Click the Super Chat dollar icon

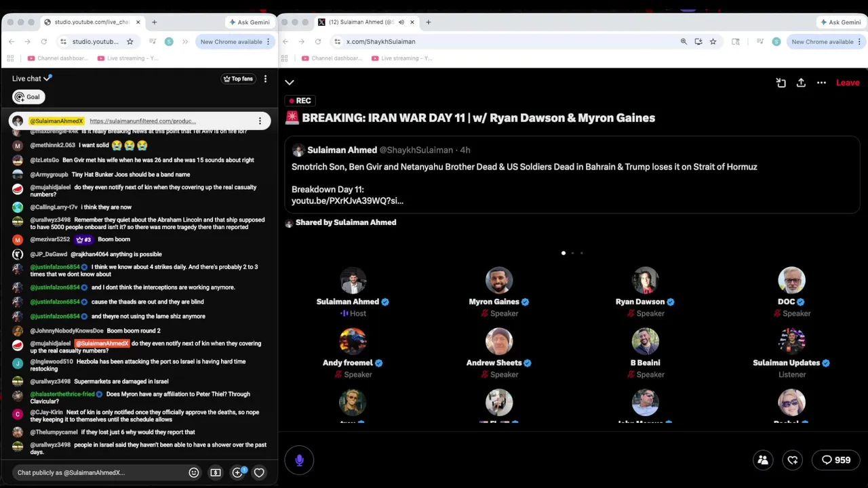pyautogui.click(x=216, y=472)
